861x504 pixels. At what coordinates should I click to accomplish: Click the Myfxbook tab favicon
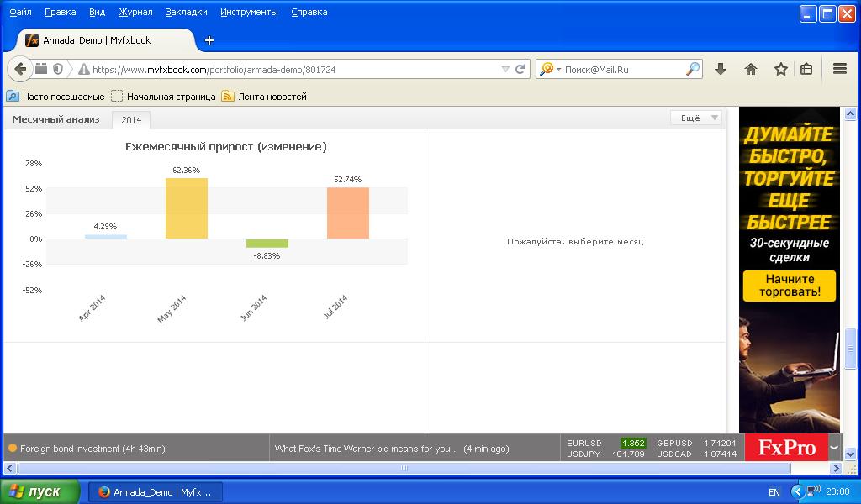pyautogui.click(x=32, y=40)
